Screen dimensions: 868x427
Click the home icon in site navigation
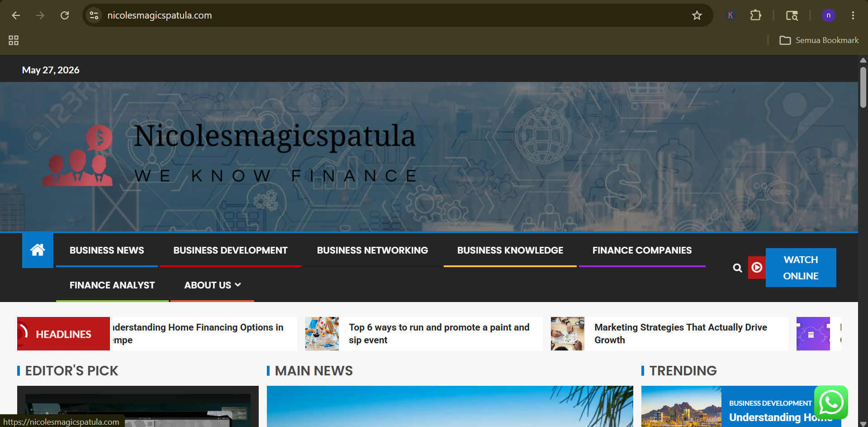[38, 250]
